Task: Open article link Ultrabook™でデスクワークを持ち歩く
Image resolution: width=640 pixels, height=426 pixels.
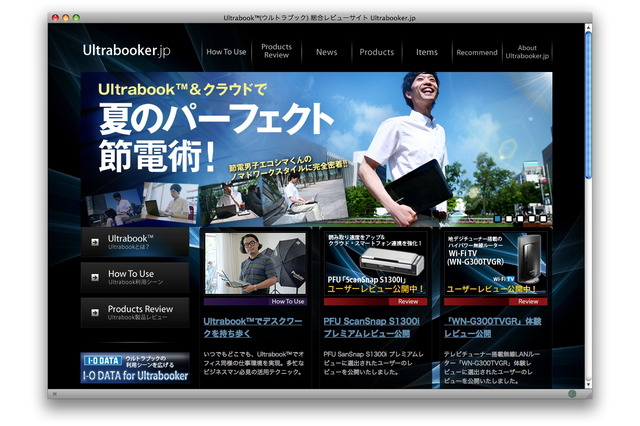Action: click(x=253, y=327)
